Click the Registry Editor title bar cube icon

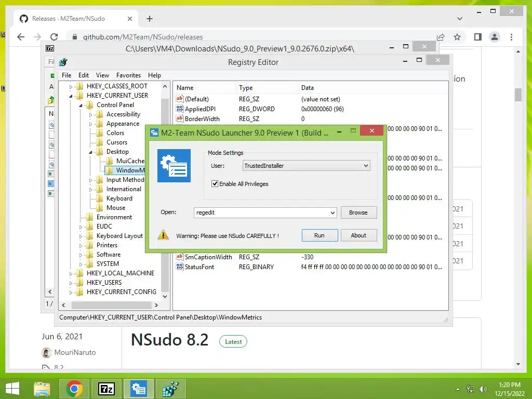pyautogui.click(x=63, y=62)
